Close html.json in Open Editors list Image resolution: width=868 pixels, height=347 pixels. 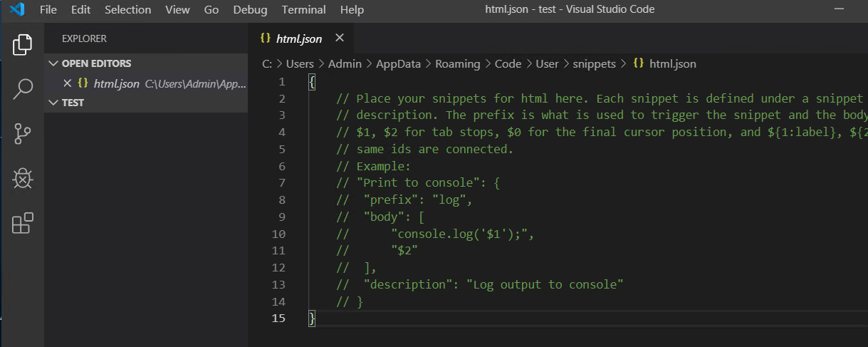pyautogui.click(x=68, y=83)
